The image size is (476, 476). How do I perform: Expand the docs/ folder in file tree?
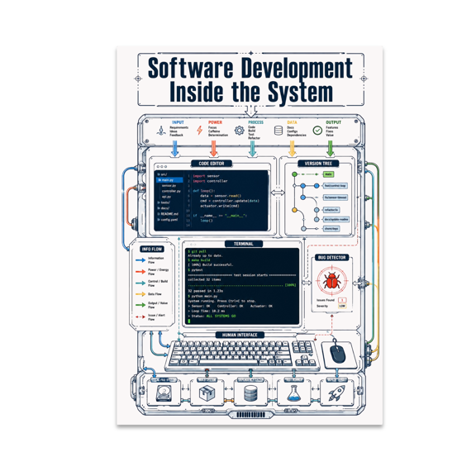pyautogui.click(x=164, y=208)
